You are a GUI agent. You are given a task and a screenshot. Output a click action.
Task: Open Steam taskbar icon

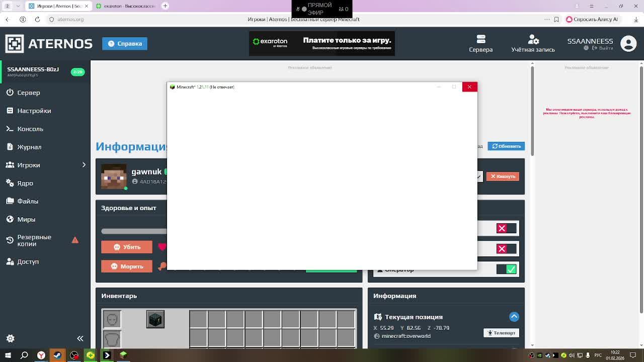point(57,355)
